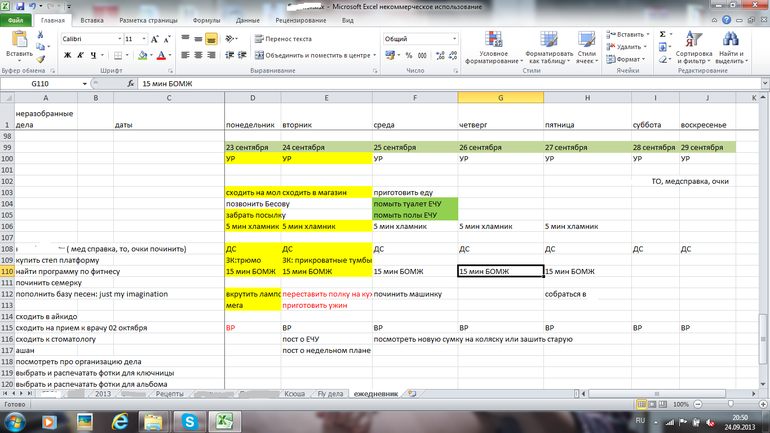
Task: Click the percent style icon
Action: point(406,56)
